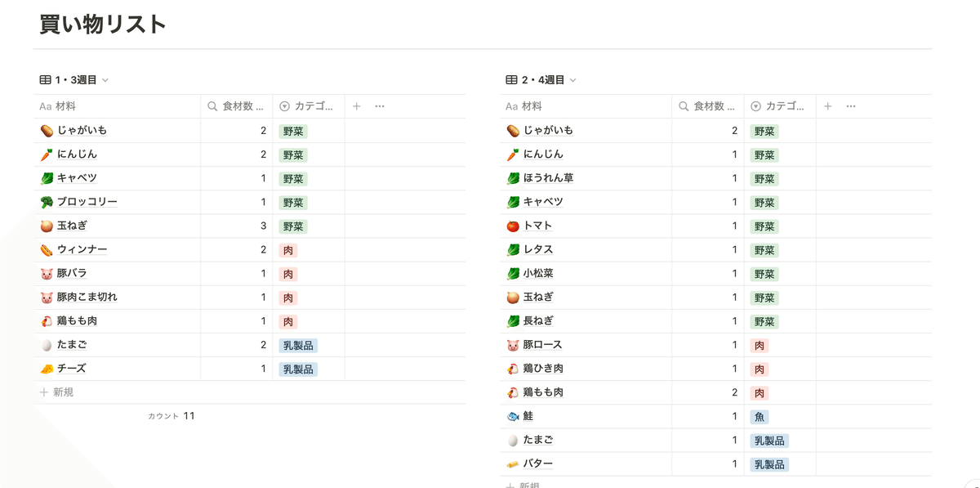Click the カウント 11 summary cell

[171, 416]
